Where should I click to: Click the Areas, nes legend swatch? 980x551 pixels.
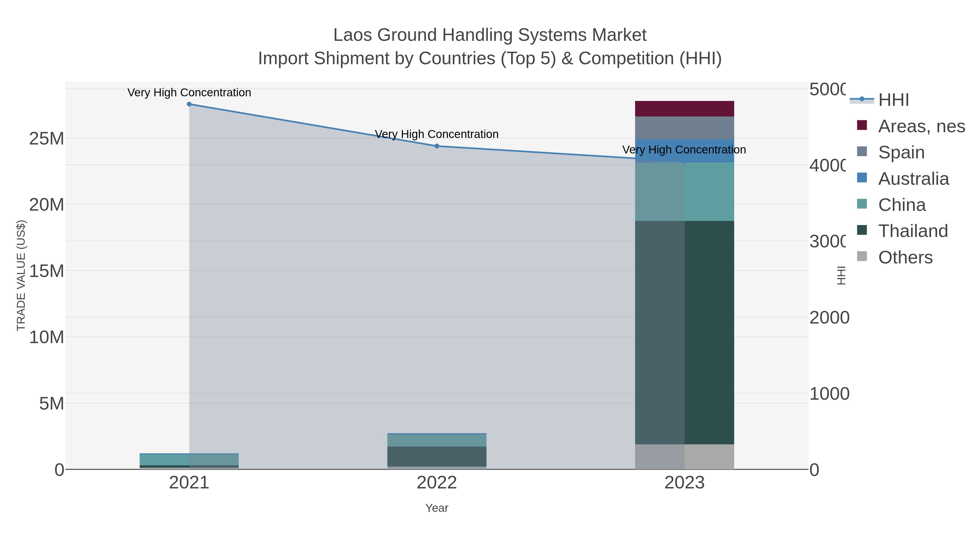pyautogui.click(x=862, y=125)
